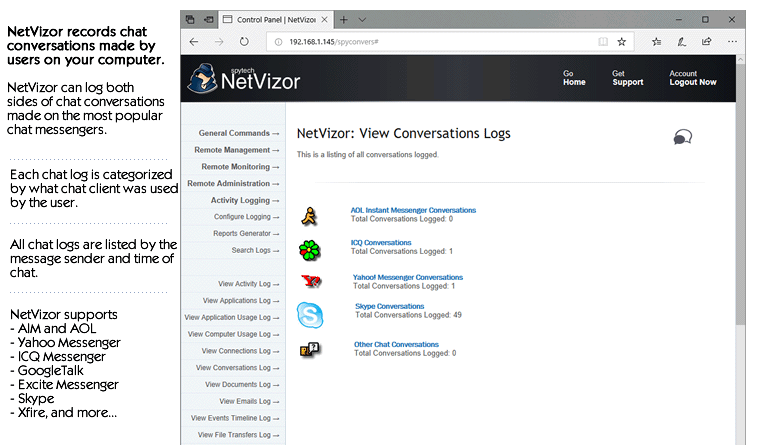This screenshot has height=445, width=761.
Task: Click the browser Back arrow
Action: coord(194,42)
